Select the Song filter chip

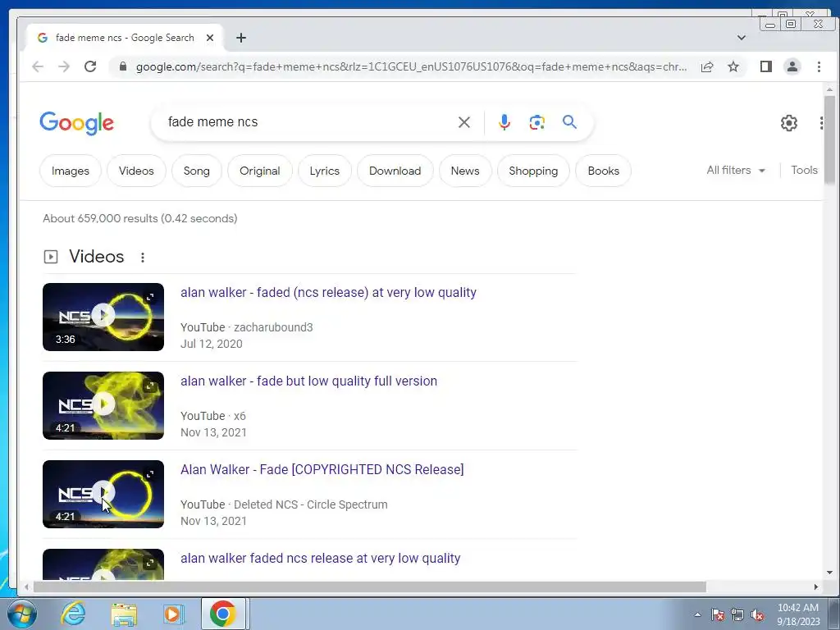(x=197, y=171)
